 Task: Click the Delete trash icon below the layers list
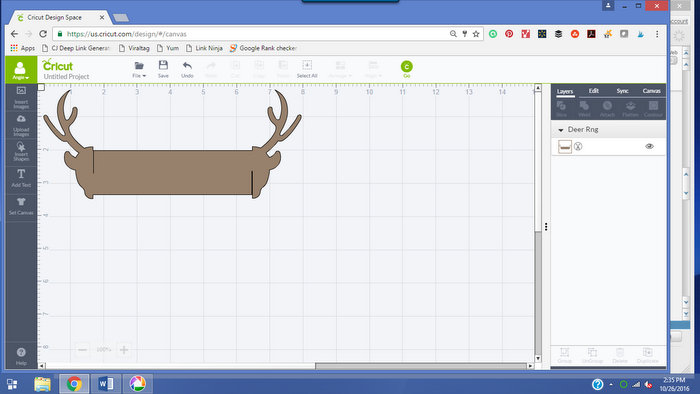point(620,355)
